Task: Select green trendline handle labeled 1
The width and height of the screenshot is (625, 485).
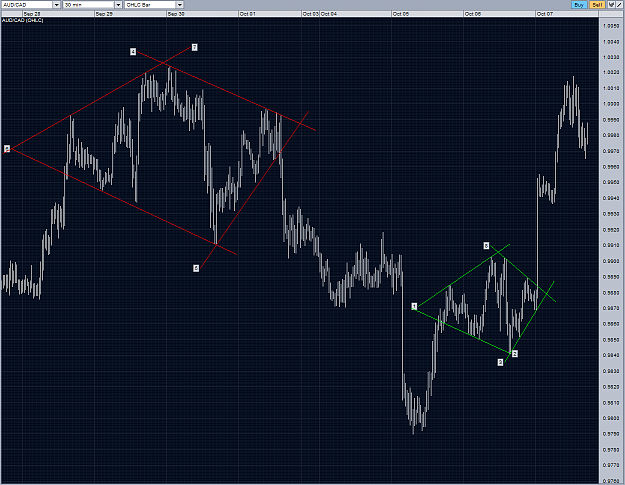Action: [x=414, y=306]
